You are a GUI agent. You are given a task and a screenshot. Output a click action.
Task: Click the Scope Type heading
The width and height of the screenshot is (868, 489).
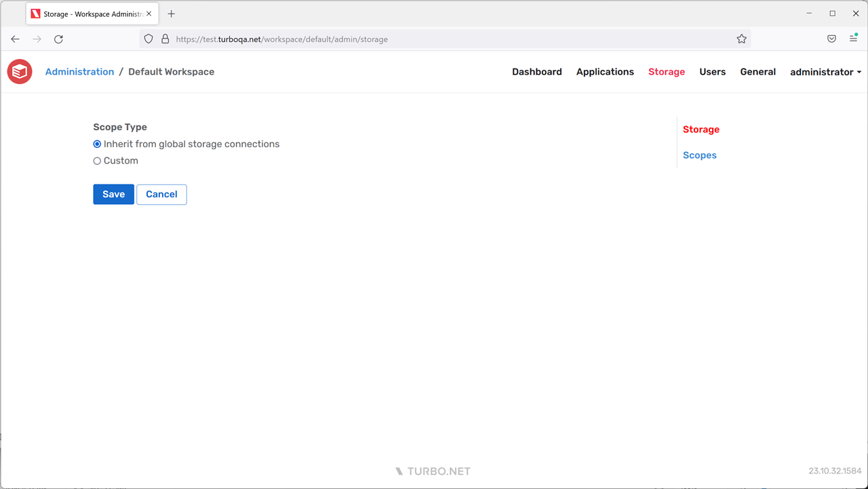coord(120,128)
